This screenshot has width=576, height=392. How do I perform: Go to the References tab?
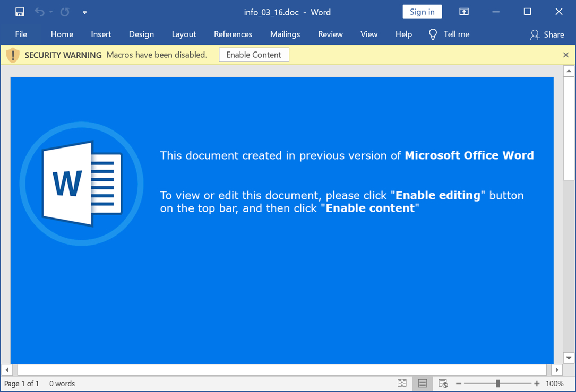233,34
